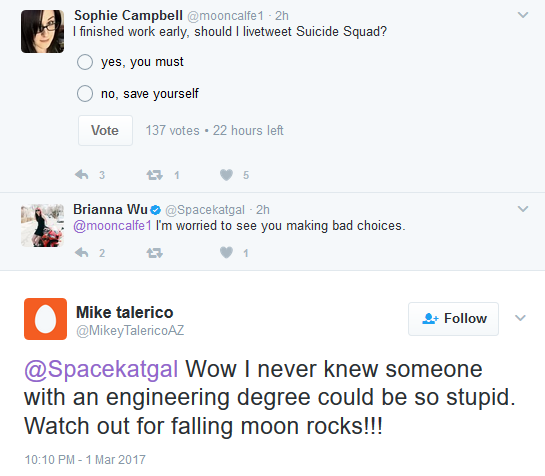Open Mike talerico's egg avatar

point(46,319)
